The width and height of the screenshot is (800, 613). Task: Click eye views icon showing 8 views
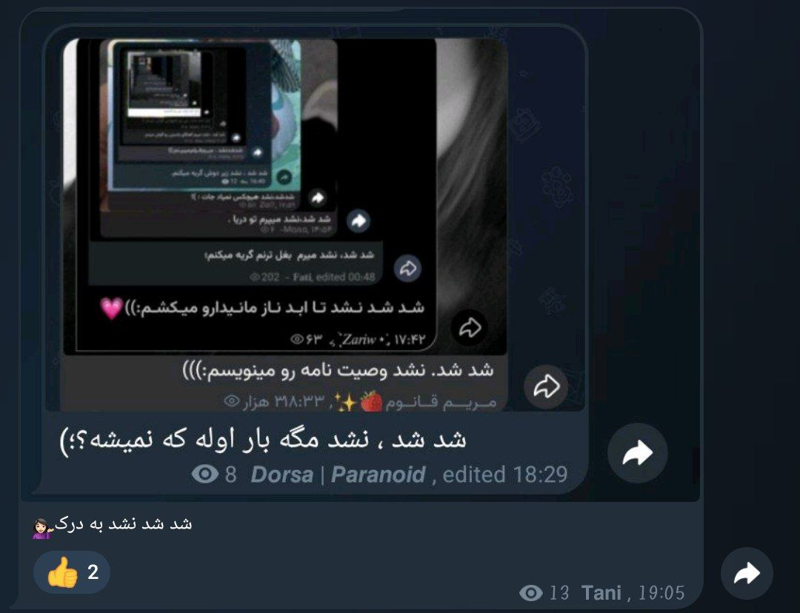tap(205, 474)
